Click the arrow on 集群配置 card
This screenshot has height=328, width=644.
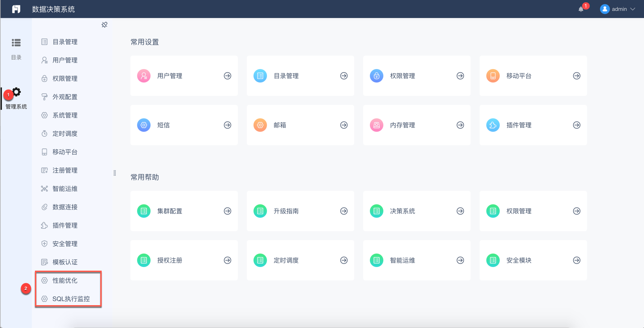click(x=228, y=211)
